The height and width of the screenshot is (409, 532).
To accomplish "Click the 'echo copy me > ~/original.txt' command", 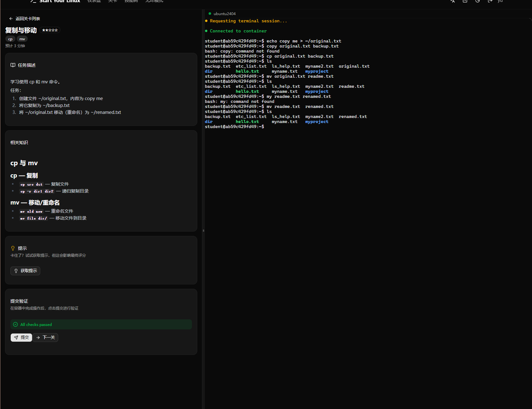I will [304, 41].
